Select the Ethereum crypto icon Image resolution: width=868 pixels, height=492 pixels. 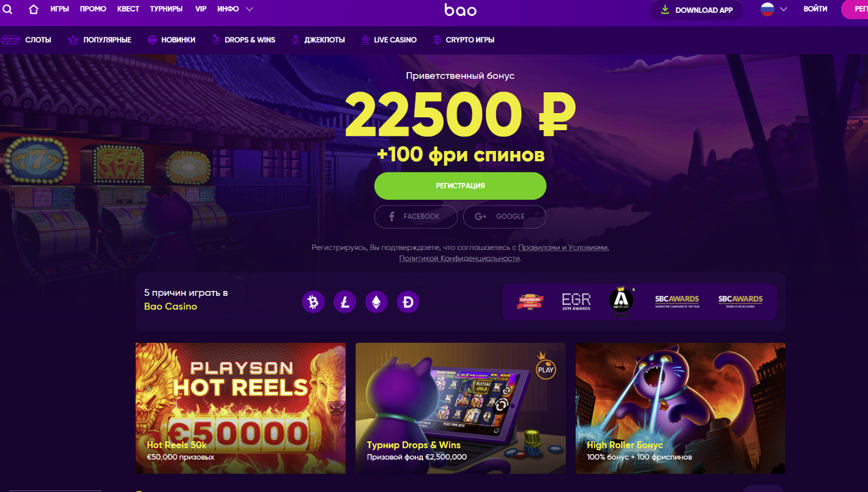point(376,302)
